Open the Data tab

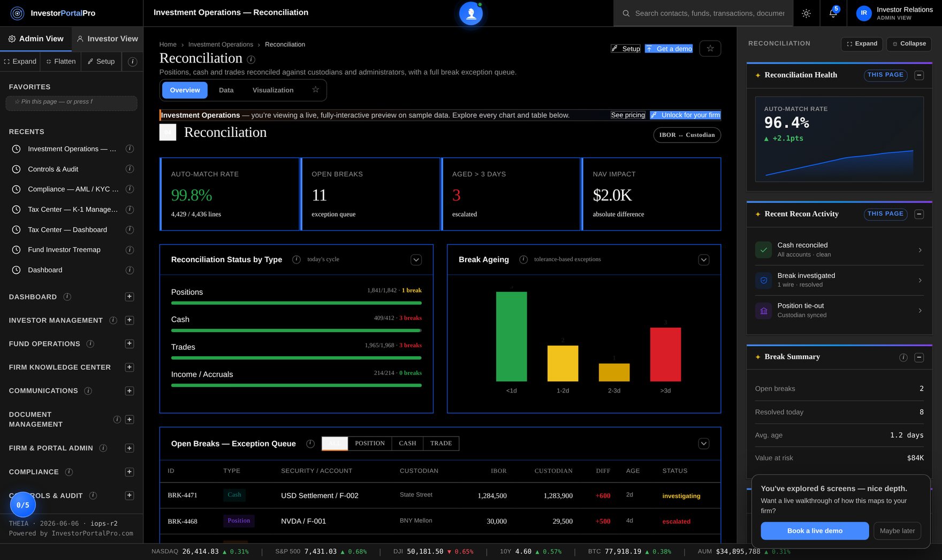point(226,90)
